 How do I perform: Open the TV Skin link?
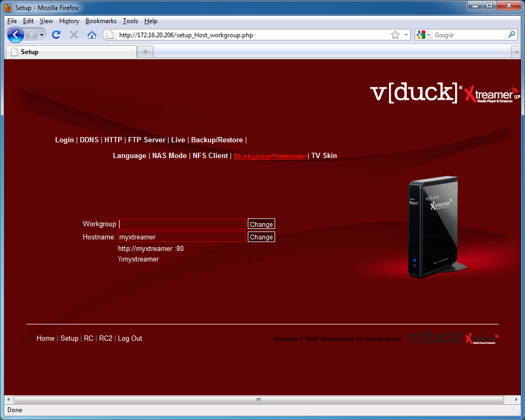324,155
